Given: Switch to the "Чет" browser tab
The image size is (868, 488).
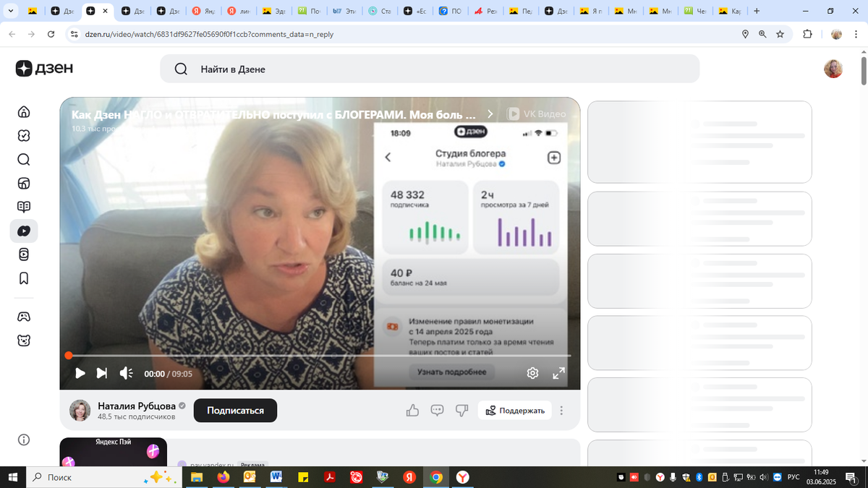Looking at the screenshot, I should click(x=695, y=11).
